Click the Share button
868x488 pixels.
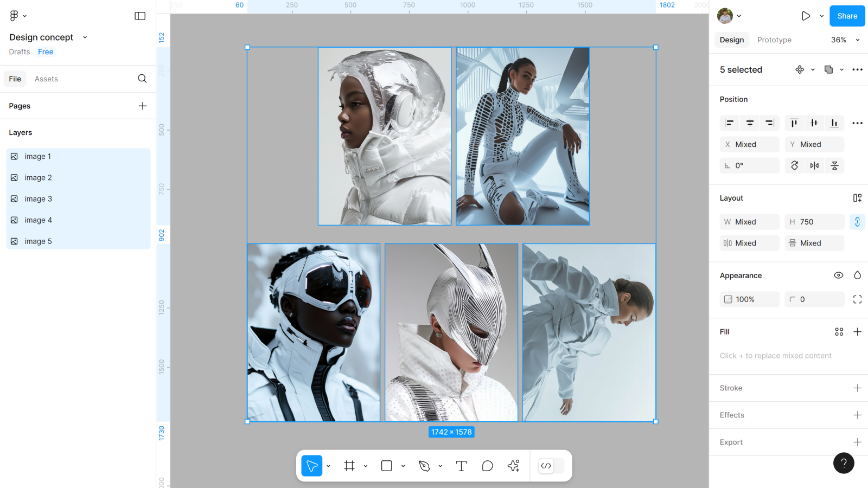coord(847,16)
